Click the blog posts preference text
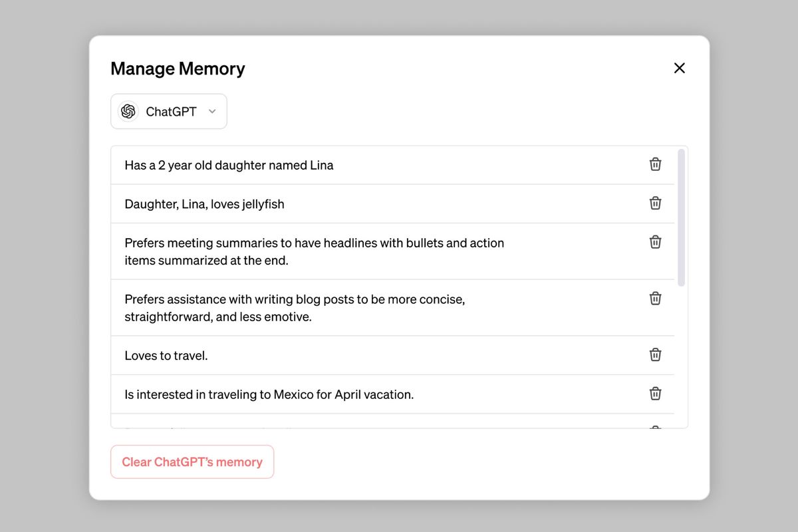Viewport: 798px width, 532px height. pyautogui.click(x=294, y=308)
